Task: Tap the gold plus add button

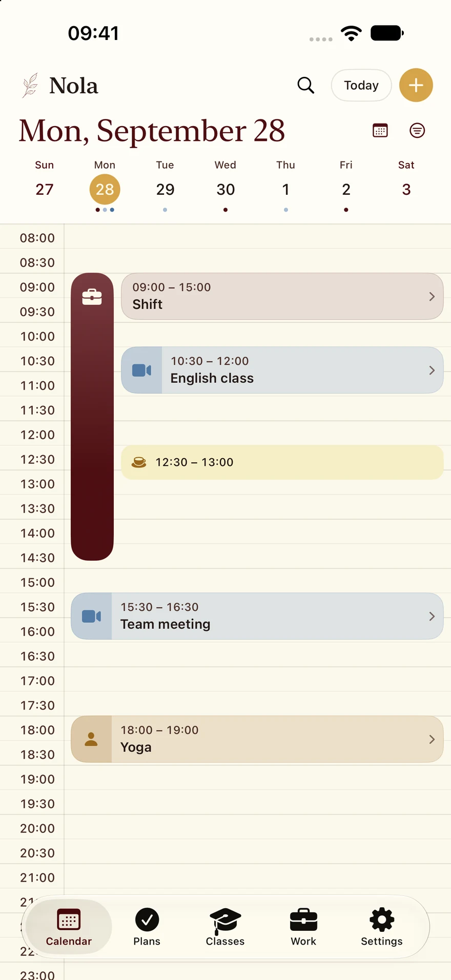Action: click(x=416, y=85)
